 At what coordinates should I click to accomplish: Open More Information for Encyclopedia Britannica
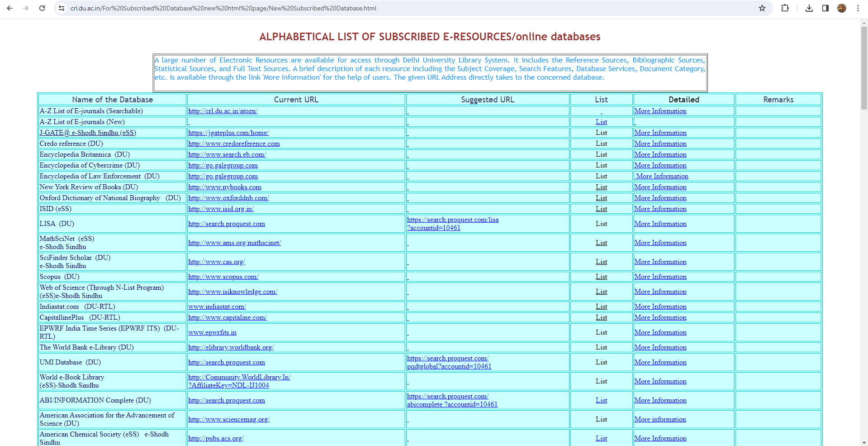(660, 154)
